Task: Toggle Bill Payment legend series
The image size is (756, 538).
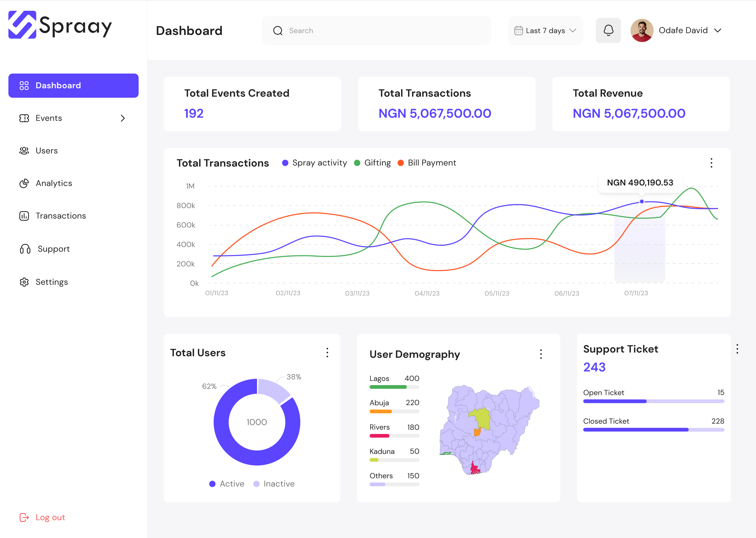Action: 427,163
